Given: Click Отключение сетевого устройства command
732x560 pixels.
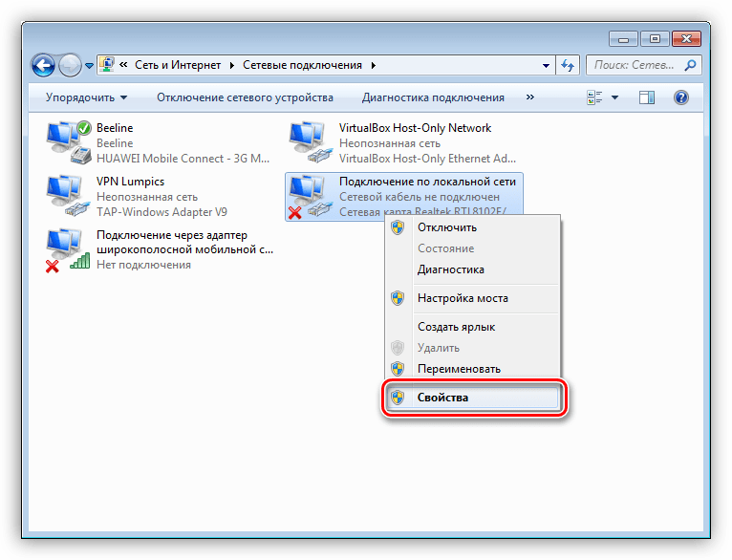Looking at the screenshot, I should click(245, 97).
